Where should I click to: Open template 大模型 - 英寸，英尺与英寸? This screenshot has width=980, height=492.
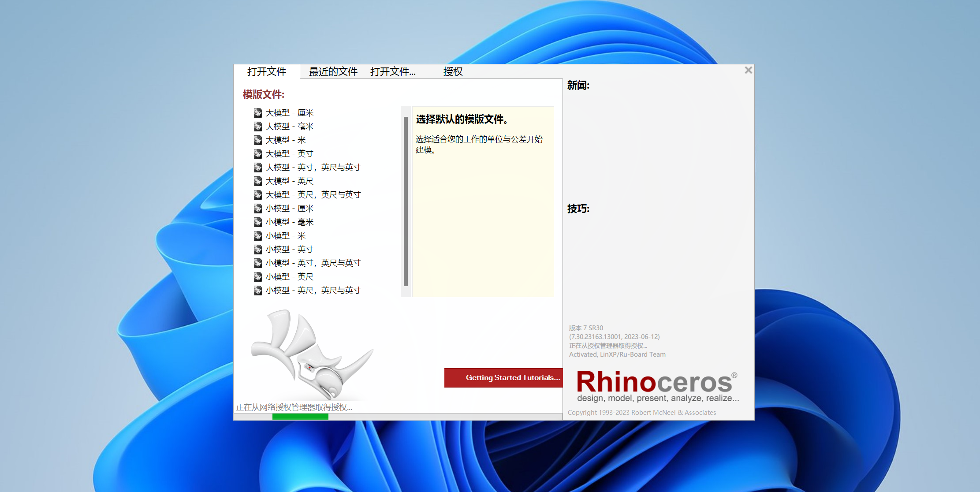tap(313, 168)
